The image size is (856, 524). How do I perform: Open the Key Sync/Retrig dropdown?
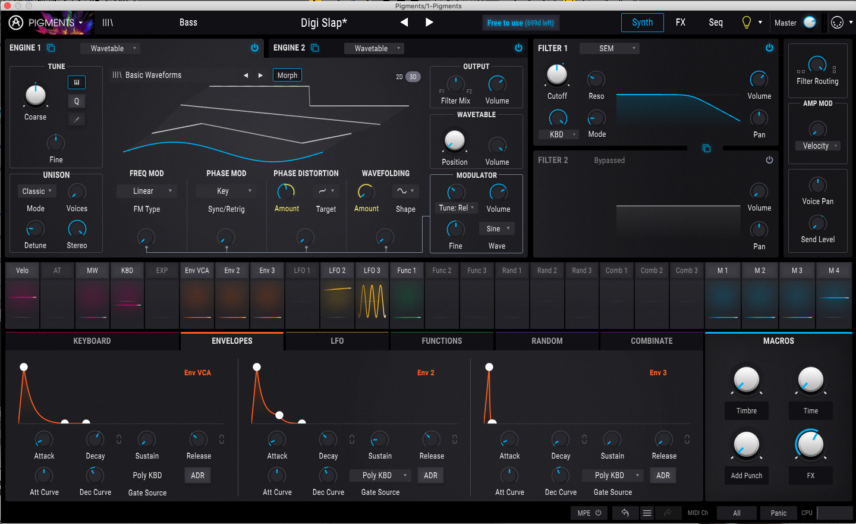click(x=225, y=191)
